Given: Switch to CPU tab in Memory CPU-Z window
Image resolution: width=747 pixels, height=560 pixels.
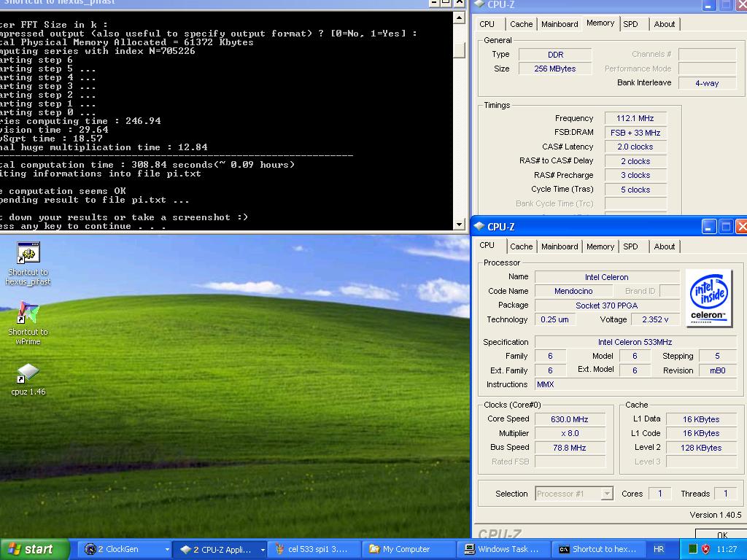Looking at the screenshot, I should coord(487,24).
